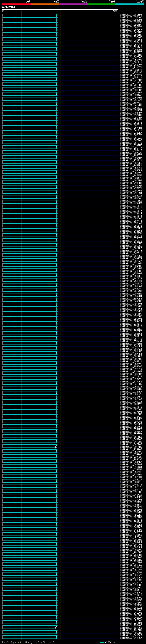
Task: Select hit label UniRef100_C1E7K7
Action: 131,392
